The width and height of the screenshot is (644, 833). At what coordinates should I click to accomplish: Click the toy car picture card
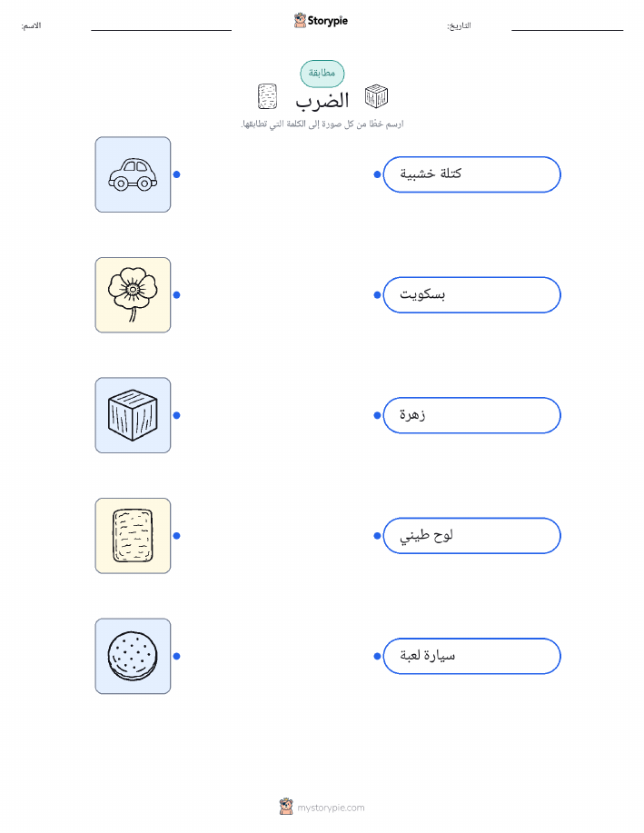pyautogui.click(x=133, y=174)
